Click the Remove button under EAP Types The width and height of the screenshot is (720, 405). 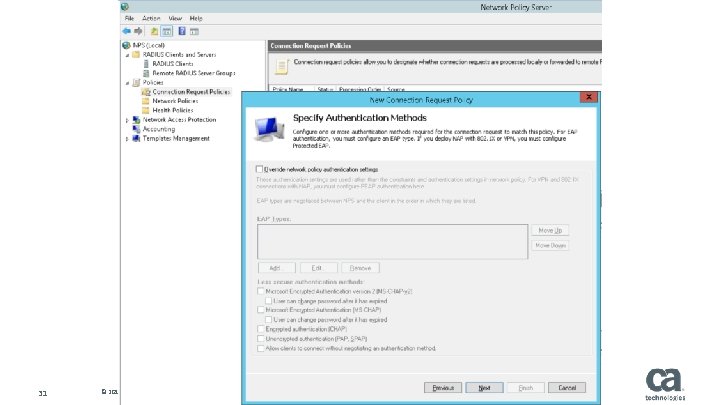point(360,268)
